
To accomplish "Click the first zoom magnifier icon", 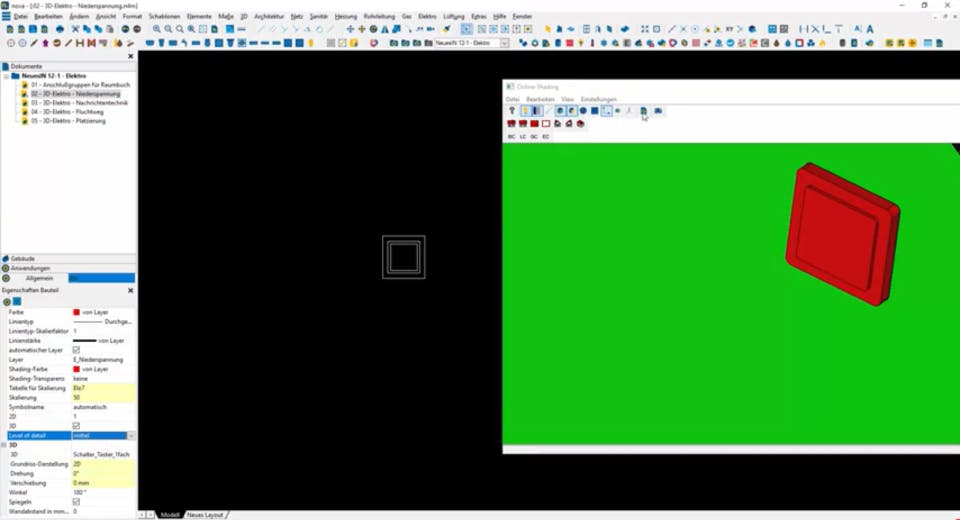I will 157,29.
